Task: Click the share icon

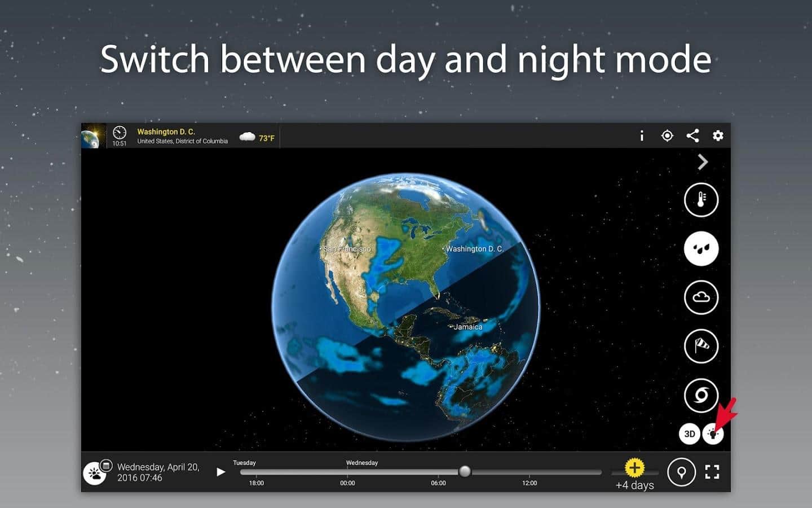Action: [x=692, y=135]
